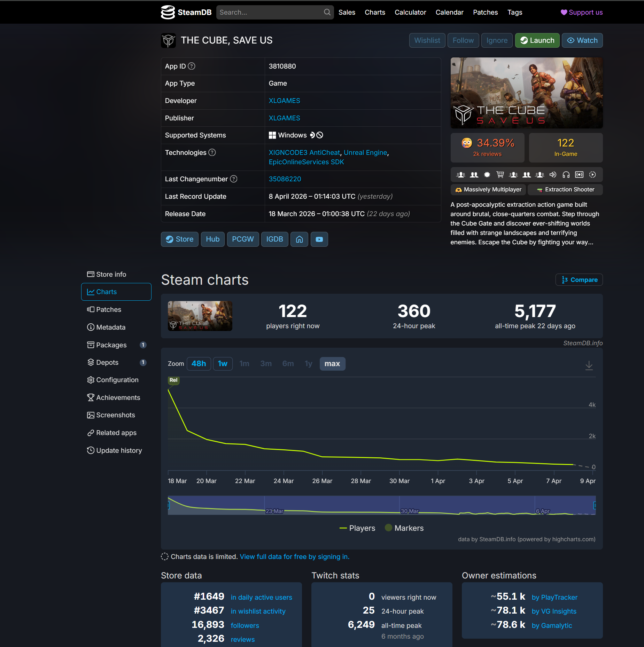Click the Last Changenumber help icon

(x=234, y=179)
